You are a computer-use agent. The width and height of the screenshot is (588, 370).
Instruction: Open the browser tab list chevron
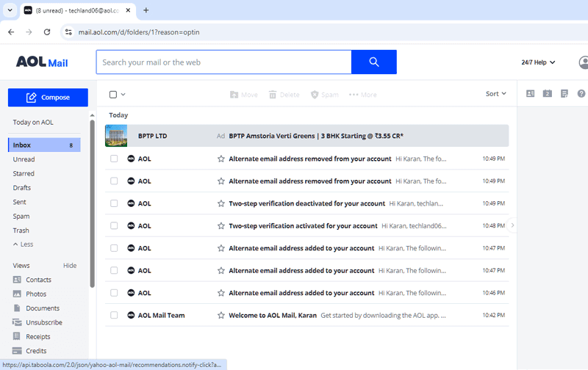(10, 10)
